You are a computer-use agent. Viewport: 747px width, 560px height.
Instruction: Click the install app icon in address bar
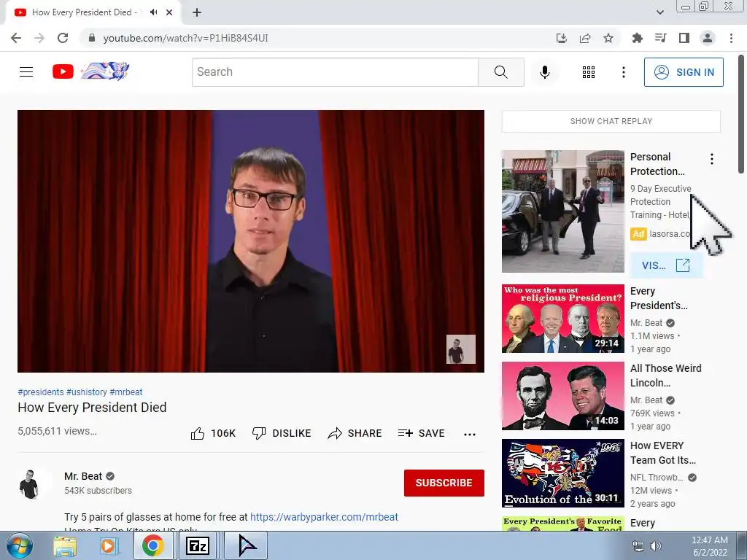coord(562,38)
